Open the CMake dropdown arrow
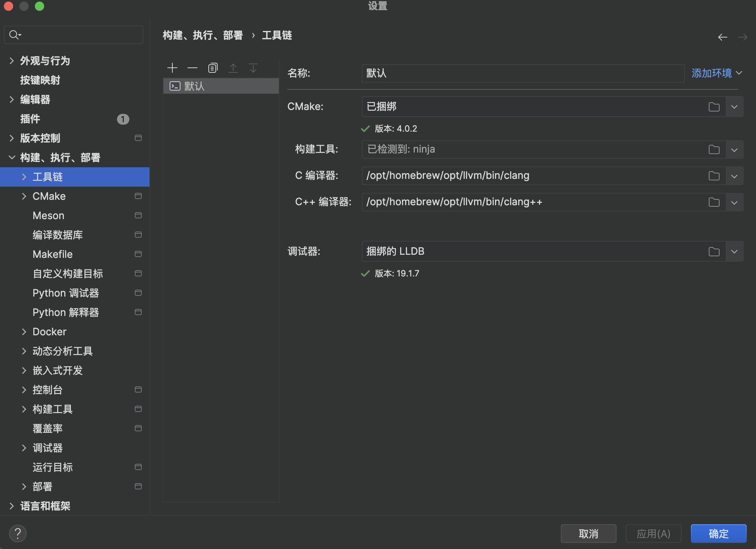The image size is (756, 549). 734,107
